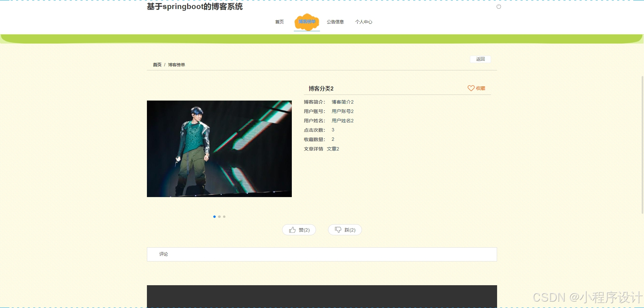This screenshot has height=308, width=644.
Task: Click the 收藏数量 label
Action: click(315, 139)
